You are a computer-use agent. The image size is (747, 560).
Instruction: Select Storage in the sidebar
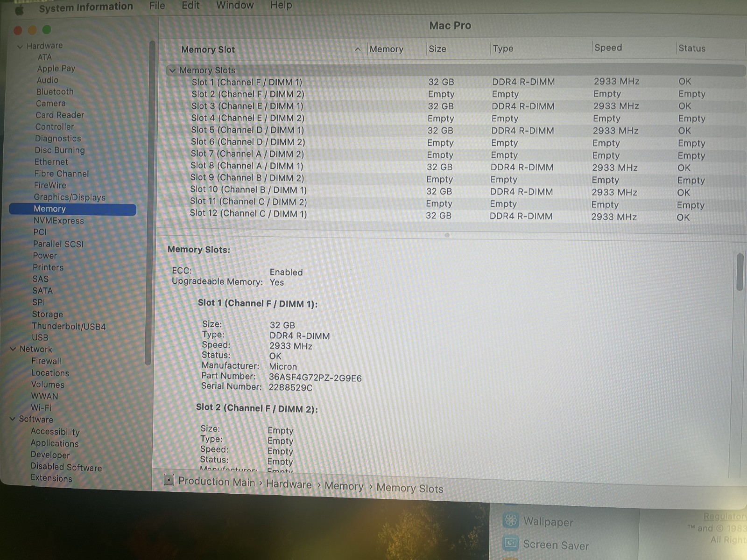[48, 315]
